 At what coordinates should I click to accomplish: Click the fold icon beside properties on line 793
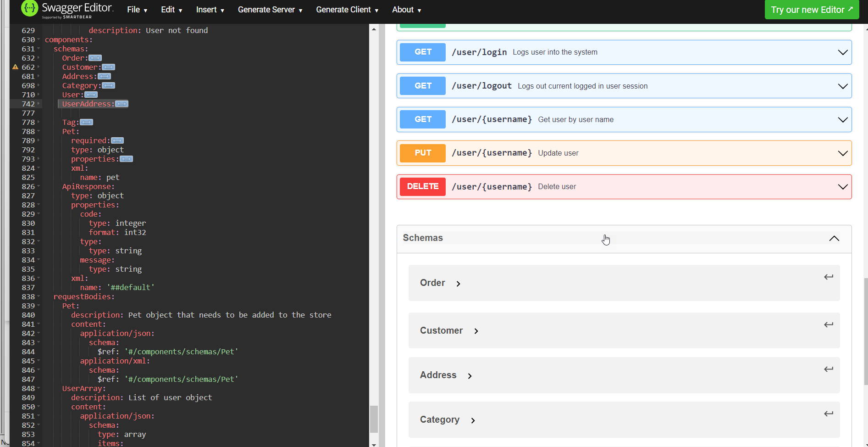(x=127, y=159)
